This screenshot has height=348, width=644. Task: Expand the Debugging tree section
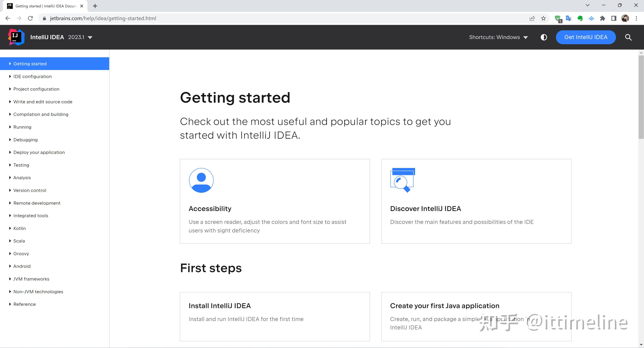[x=10, y=140]
